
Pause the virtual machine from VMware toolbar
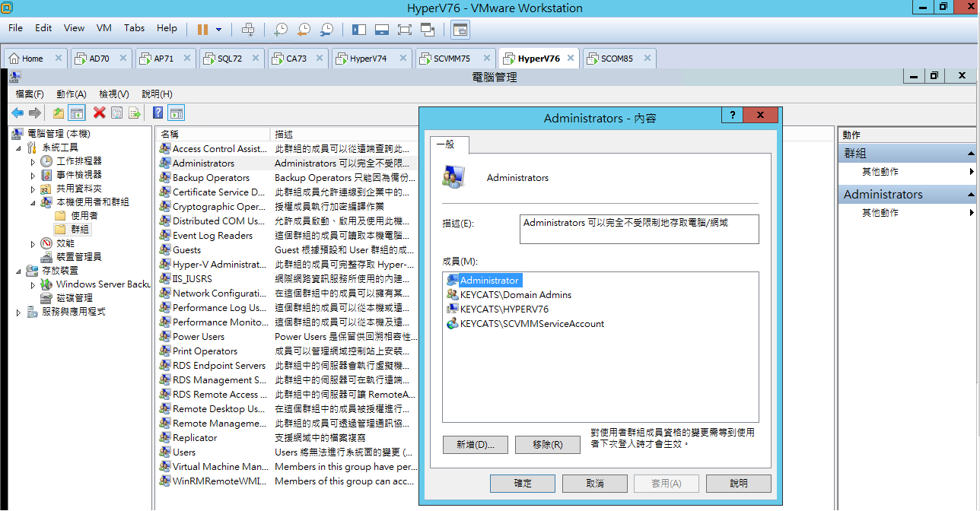(x=202, y=29)
